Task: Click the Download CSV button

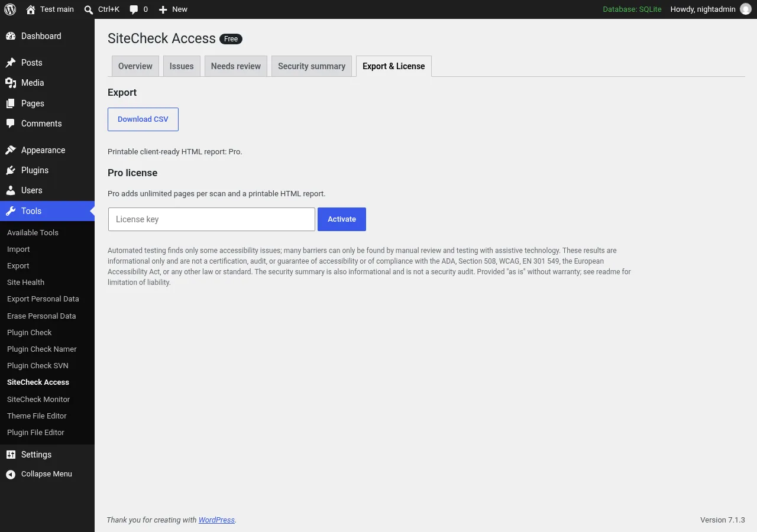Action: 143,119
